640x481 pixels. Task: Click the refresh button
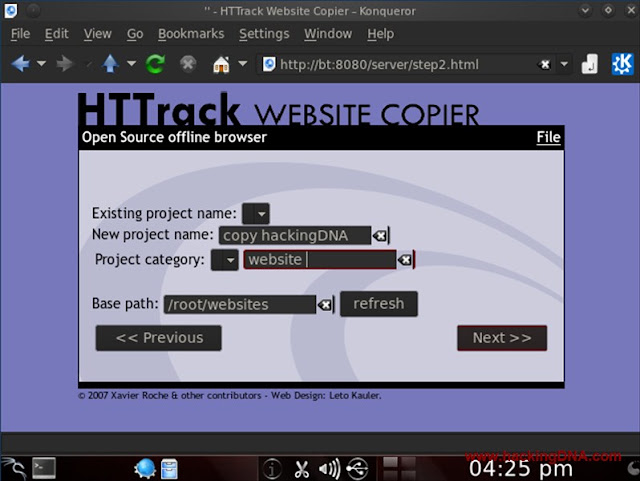[x=379, y=304]
